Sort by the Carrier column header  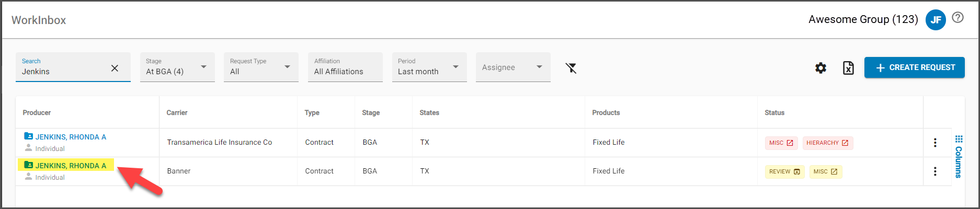(177, 113)
